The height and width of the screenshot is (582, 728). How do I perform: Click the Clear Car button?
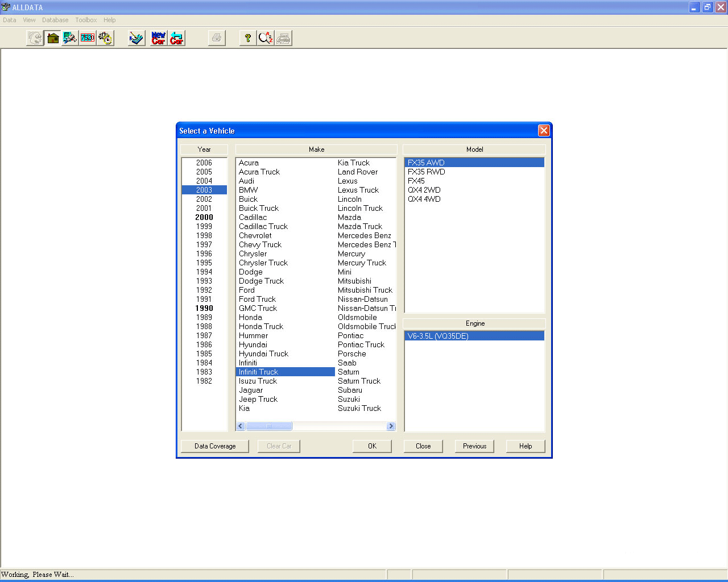[279, 446]
